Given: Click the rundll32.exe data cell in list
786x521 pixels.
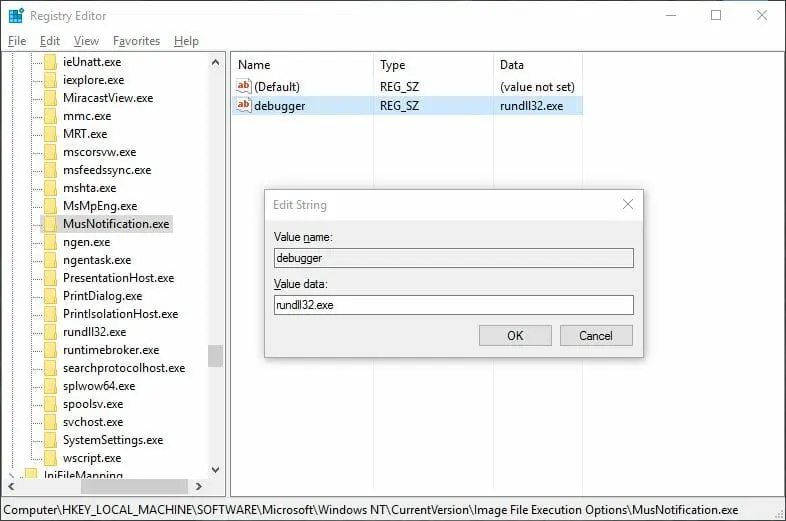Looking at the screenshot, I should pyautogui.click(x=531, y=106).
